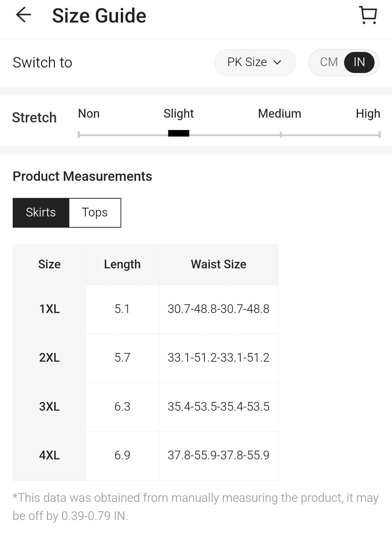Viewport: 392px width, 536px height.
Task: Click the Slight stretch marker on slider
Action: 179,133
